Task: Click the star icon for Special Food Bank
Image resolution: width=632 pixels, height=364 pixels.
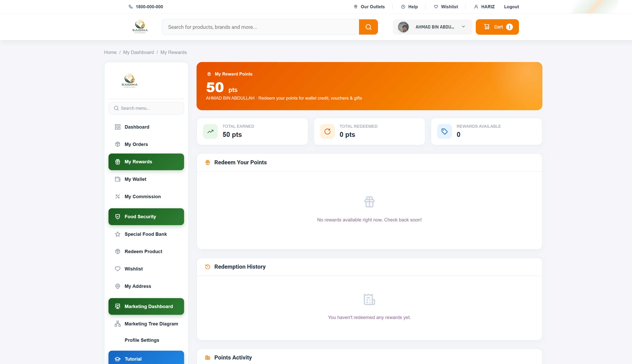Action: point(118,234)
